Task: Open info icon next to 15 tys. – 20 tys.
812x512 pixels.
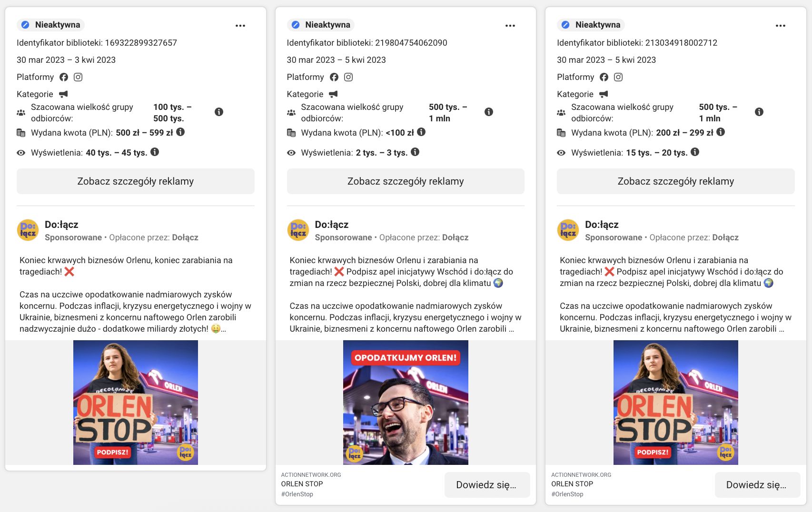Action: point(695,152)
